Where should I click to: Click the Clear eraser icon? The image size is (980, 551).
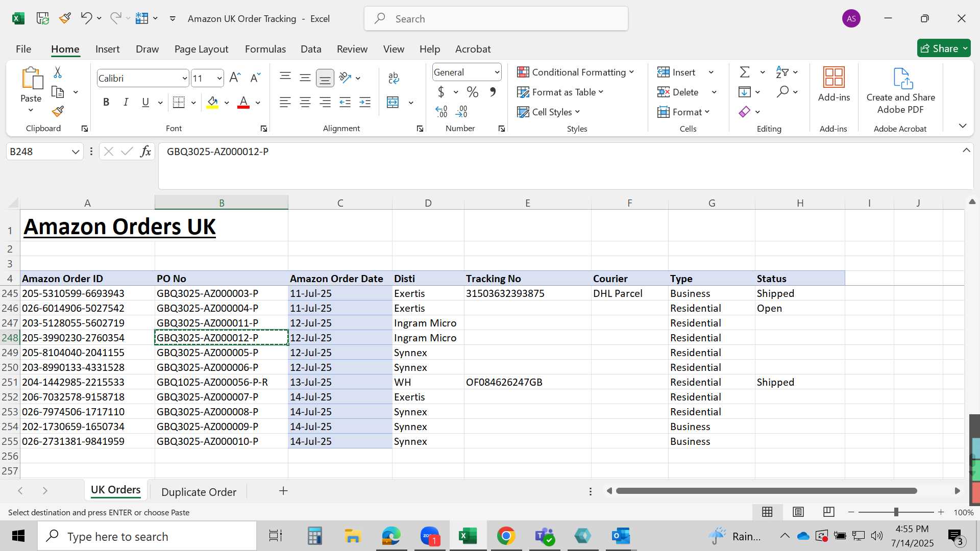pos(745,111)
